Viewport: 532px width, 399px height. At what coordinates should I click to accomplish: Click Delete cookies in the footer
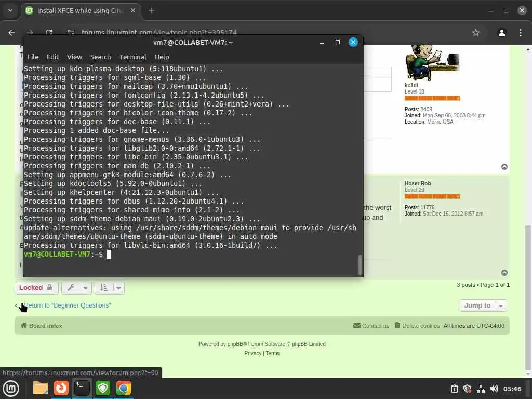tap(417, 326)
